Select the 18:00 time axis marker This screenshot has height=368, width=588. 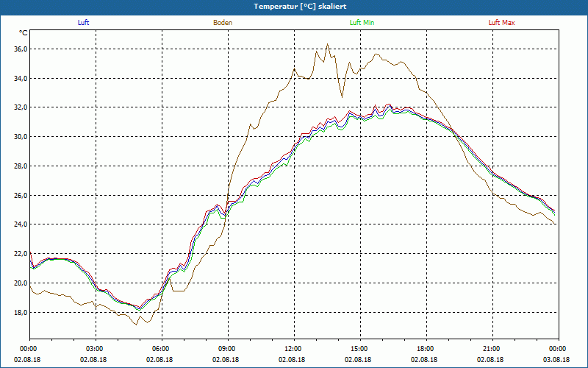426,349
